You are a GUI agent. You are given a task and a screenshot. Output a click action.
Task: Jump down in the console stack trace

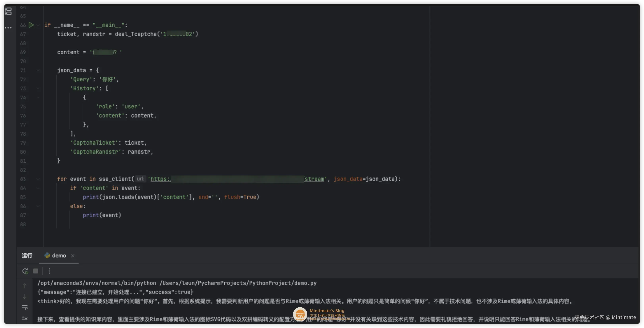tap(24, 296)
